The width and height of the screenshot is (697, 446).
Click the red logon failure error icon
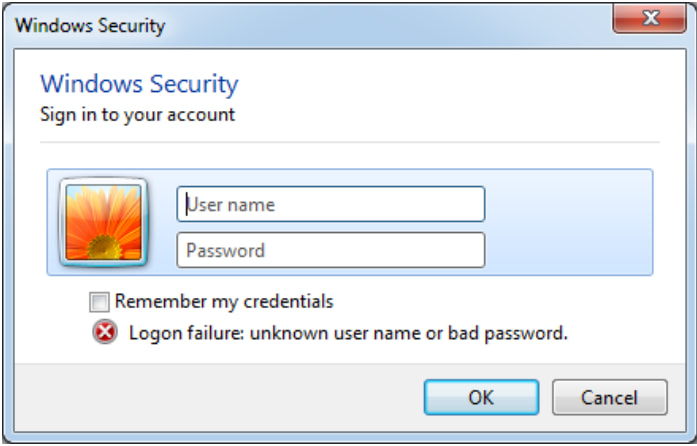click(104, 333)
